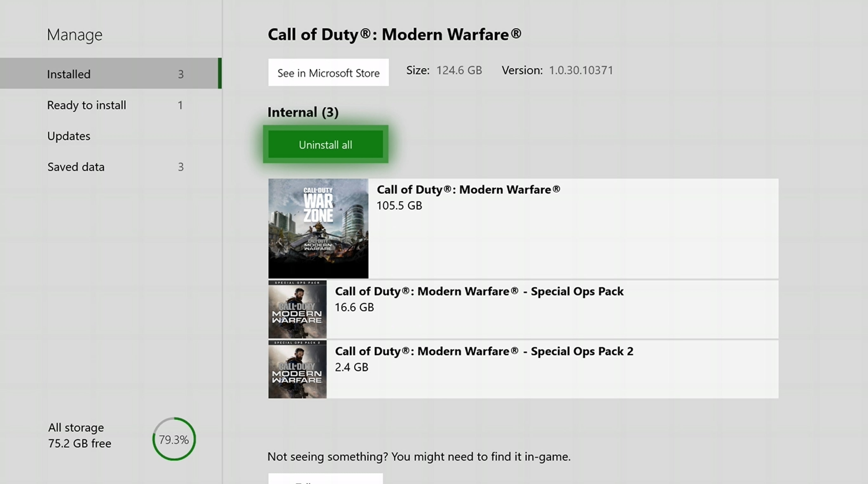Click the Special Ops Pack 2 thumbnail
The height and width of the screenshot is (484, 868).
click(297, 369)
